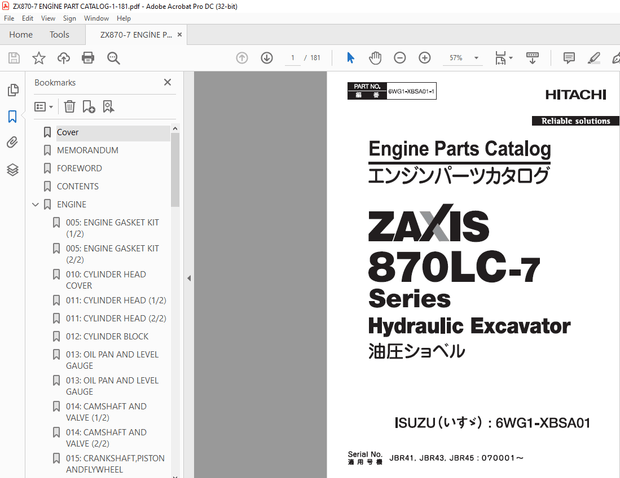This screenshot has width=620, height=478.
Task: Select the Cover bookmark
Action: [x=68, y=132]
